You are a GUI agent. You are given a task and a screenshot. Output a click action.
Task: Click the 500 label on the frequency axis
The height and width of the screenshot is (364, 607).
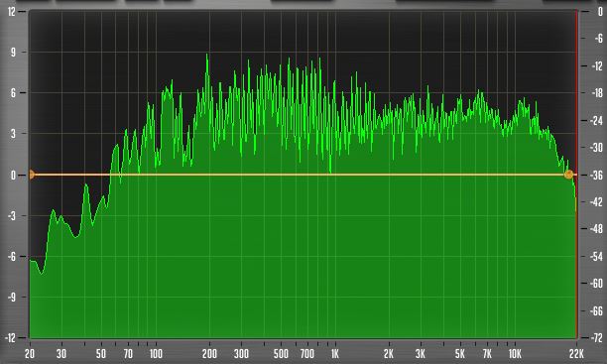[x=281, y=353]
